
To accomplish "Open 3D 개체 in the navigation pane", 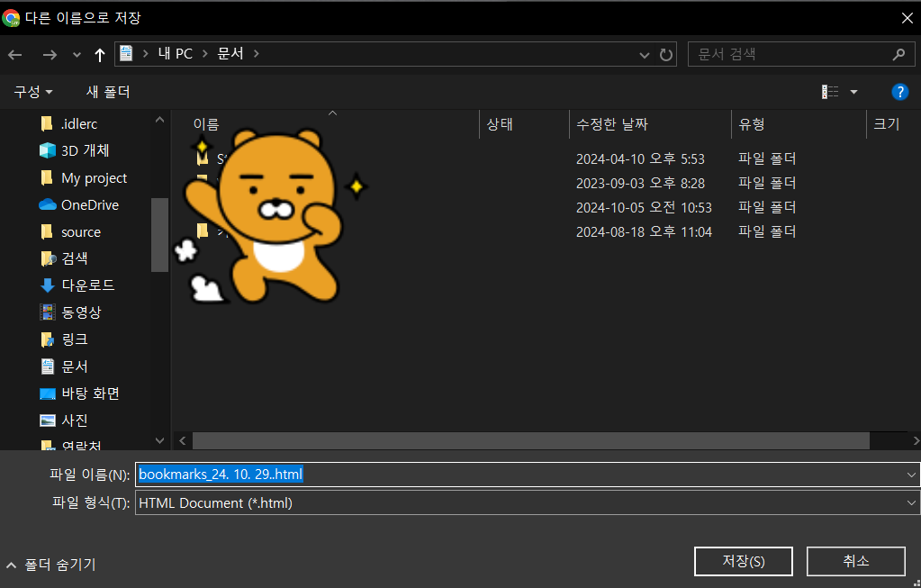I will pos(86,151).
